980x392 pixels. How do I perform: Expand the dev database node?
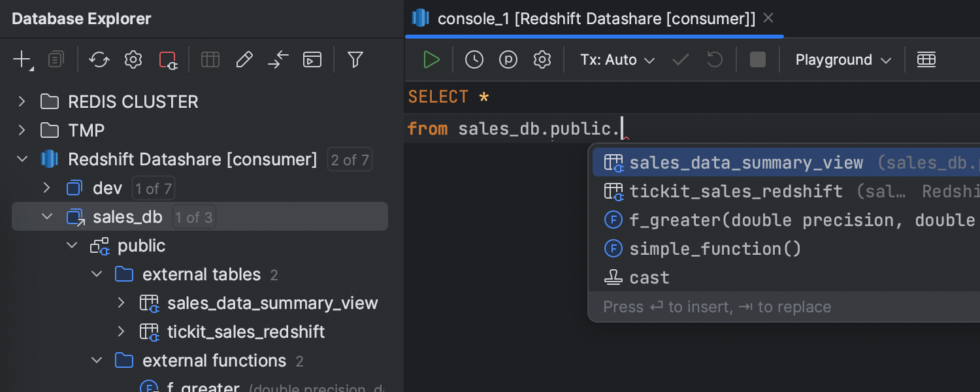pos(46,188)
